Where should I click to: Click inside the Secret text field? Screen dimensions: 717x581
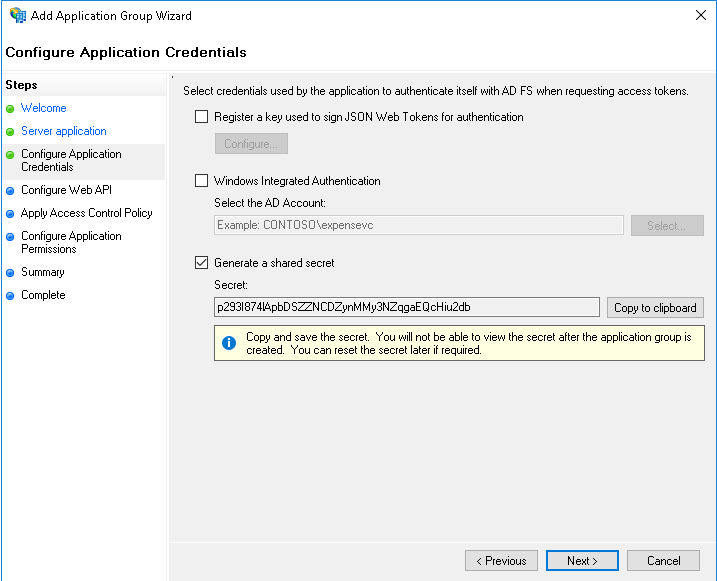pos(407,307)
